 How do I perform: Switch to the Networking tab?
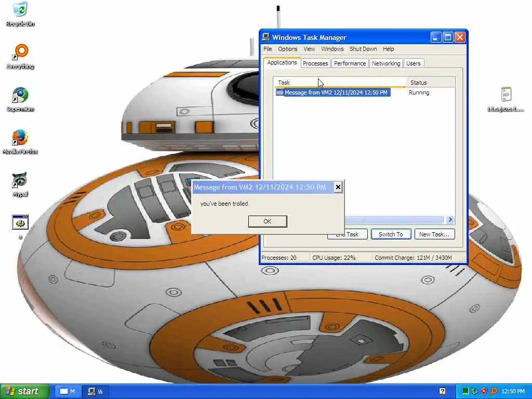[x=386, y=63]
